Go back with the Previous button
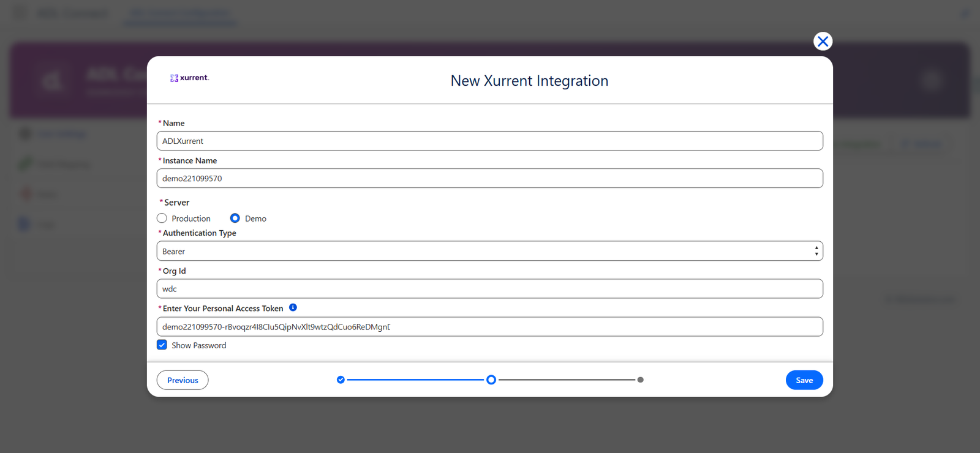This screenshot has width=980, height=453. click(183, 380)
